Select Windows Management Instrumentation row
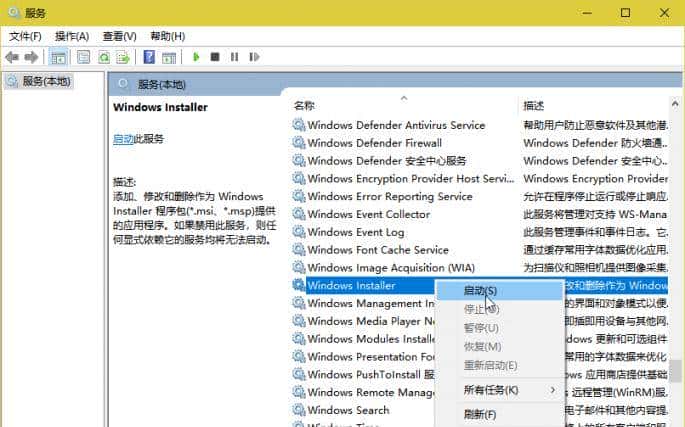The image size is (685, 427). [x=364, y=303]
